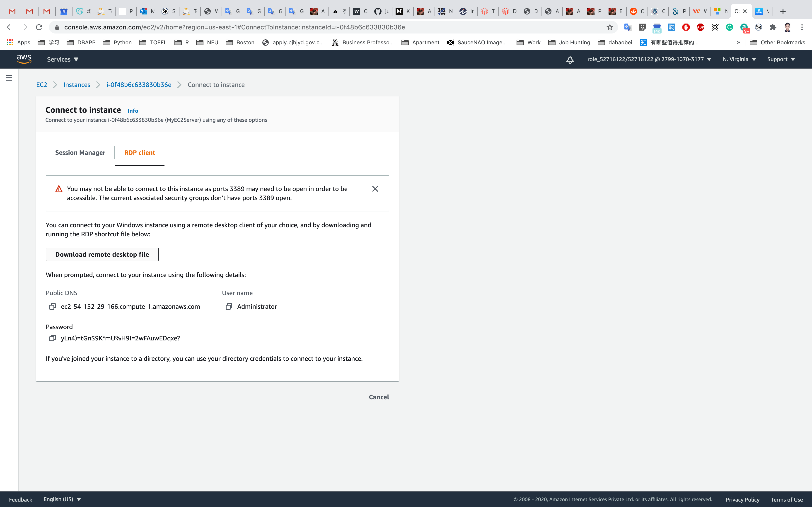Open the Instances breadcrumb link
Viewport: 812px width, 507px height.
point(77,85)
